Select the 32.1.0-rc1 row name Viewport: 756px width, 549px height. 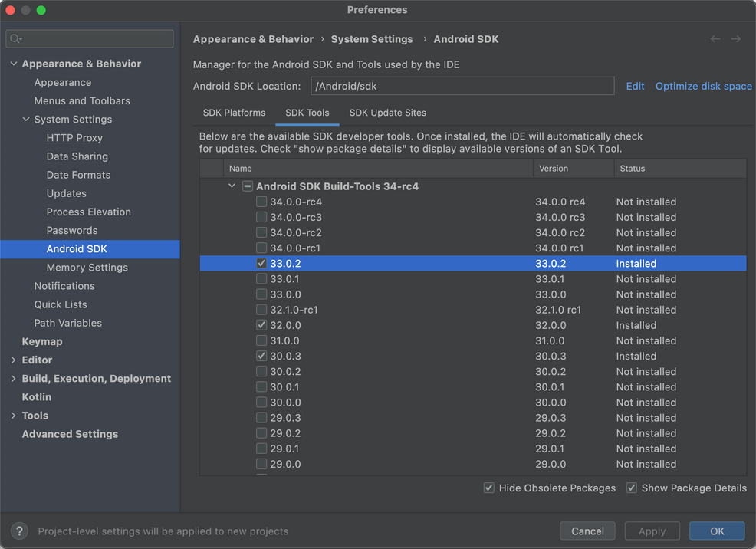click(294, 310)
